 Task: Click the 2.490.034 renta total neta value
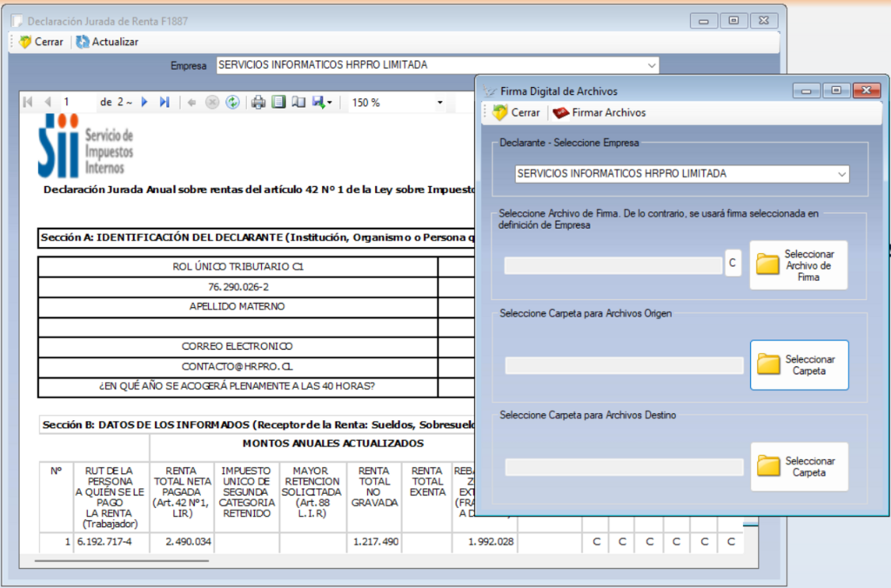(x=188, y=542)
